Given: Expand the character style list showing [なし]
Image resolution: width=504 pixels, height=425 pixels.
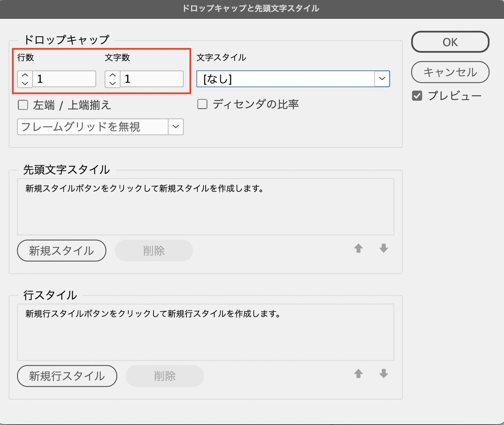Looking at the screenshot, I should click(382, 79).
